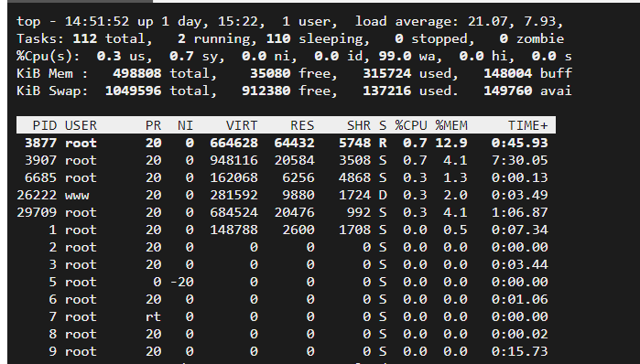640x364 pixels.
Task: Click the top clock time 14:51:52
Action: pyautogui.click(x=97, y=21)
